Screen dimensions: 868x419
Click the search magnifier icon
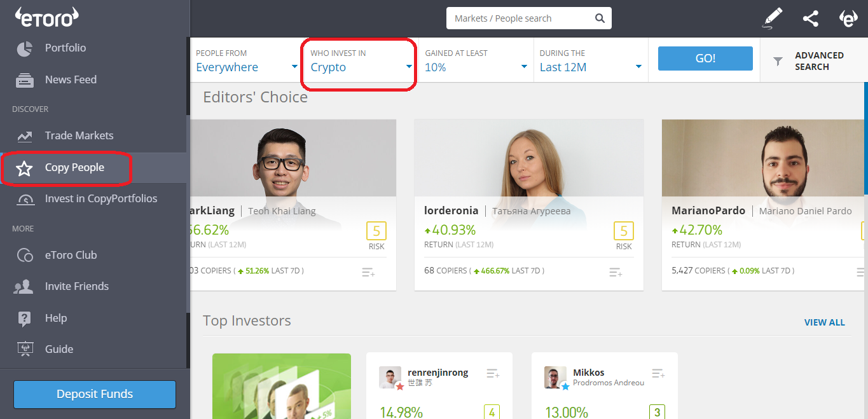600,18
